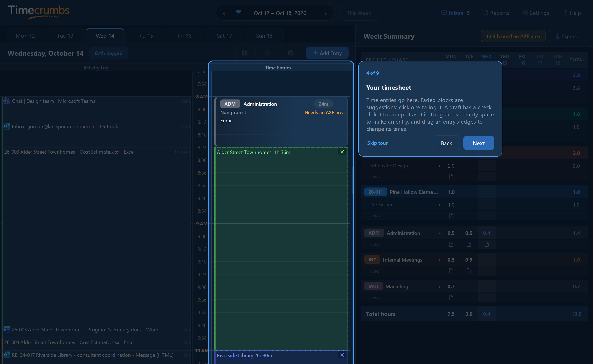Screen dimensions: 593x364
Task: Click the Add Entry button
Action: (327, 53)
